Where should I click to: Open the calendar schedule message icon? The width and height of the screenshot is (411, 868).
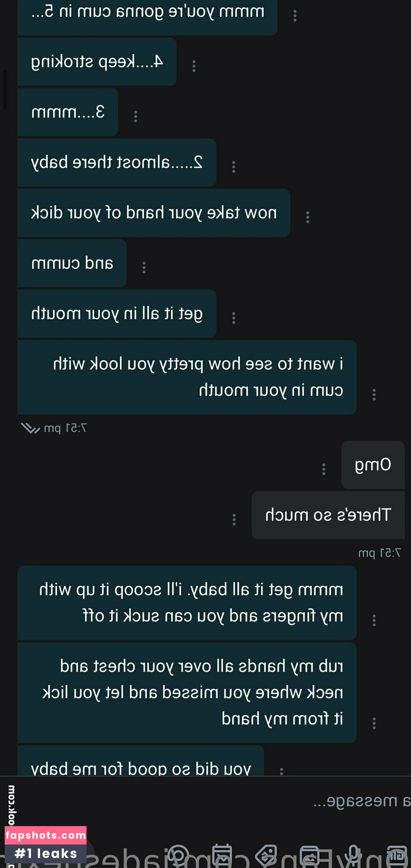coord(222,855)
